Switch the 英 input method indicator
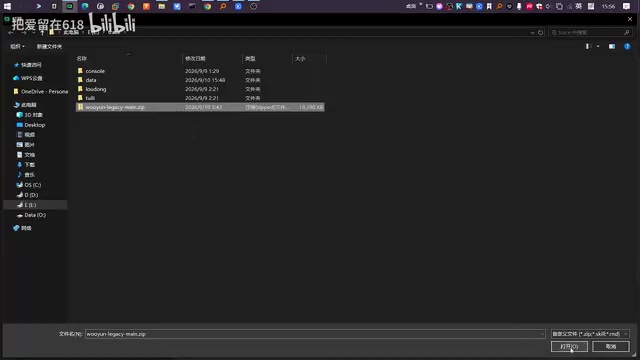The height and width of the screenshot is (360, 640). pyautogui.click(x=578, y=6)
